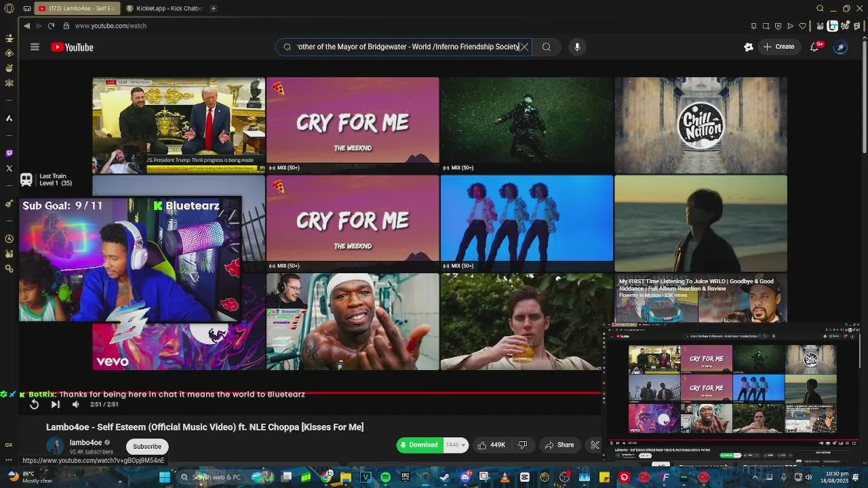The image size is (868, 488).
Task: Open the top Cry For Me mix thumbnail
Action: (353, 125)
